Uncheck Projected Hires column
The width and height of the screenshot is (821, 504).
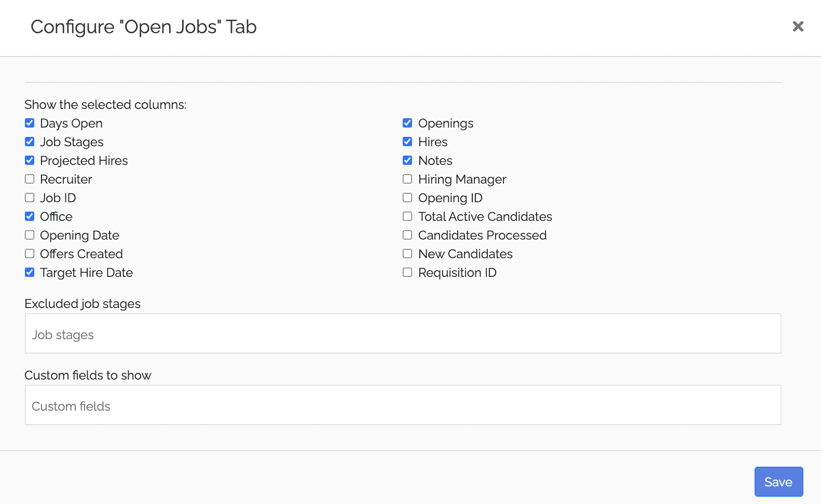(x=30, y=161)
